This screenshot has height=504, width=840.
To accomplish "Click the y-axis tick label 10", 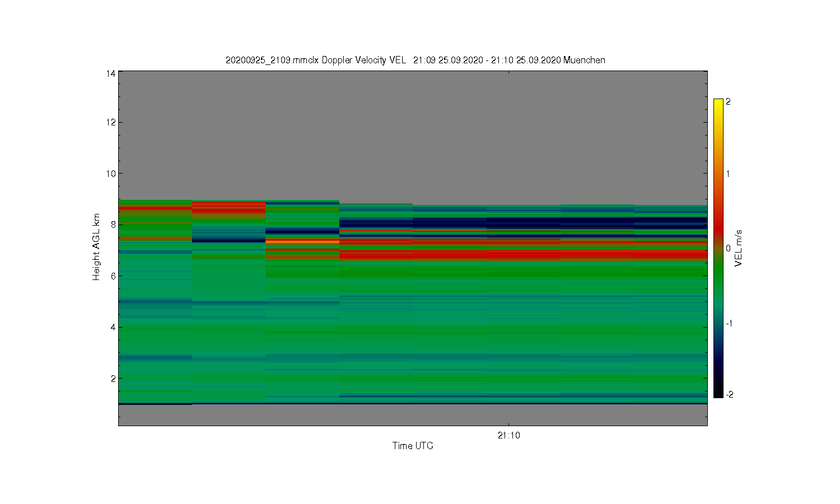I will coord(111,174).
